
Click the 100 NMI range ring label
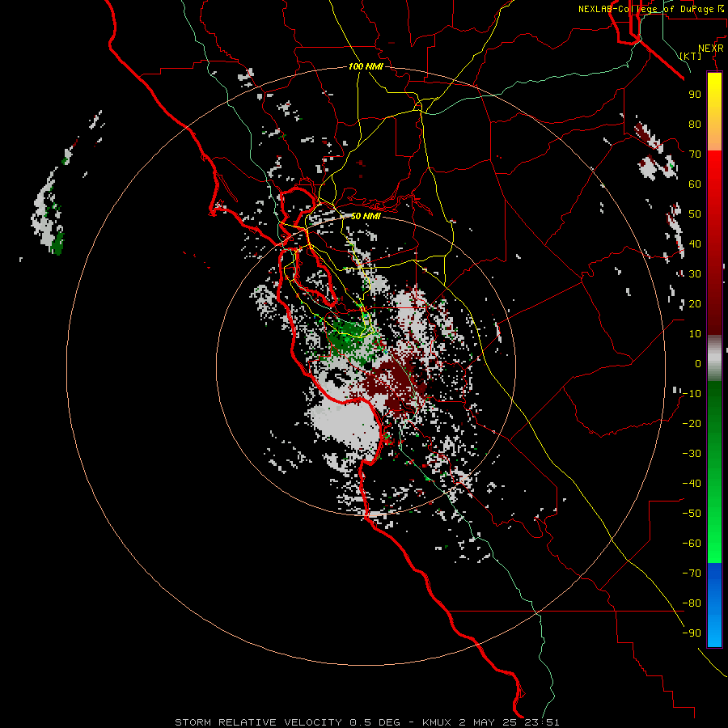click(366, 66)
